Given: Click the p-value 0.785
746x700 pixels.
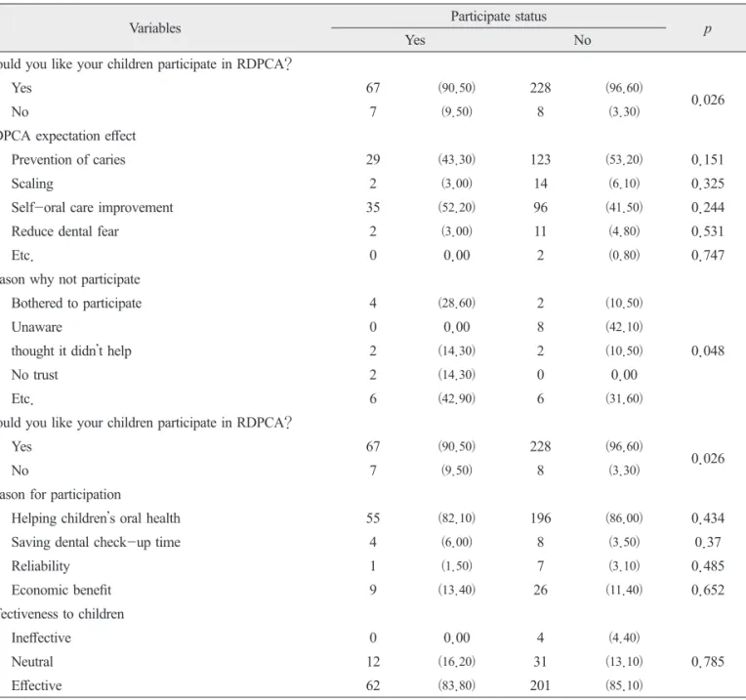Looking at the screenshot, I should pos(708,662).
